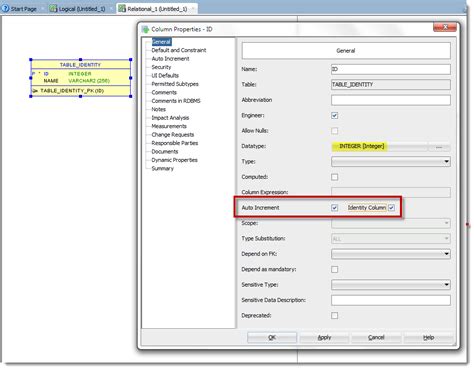Click the Column Properties dialog title icon
Screen dimensions: 474x370
[x=145, y=29]
